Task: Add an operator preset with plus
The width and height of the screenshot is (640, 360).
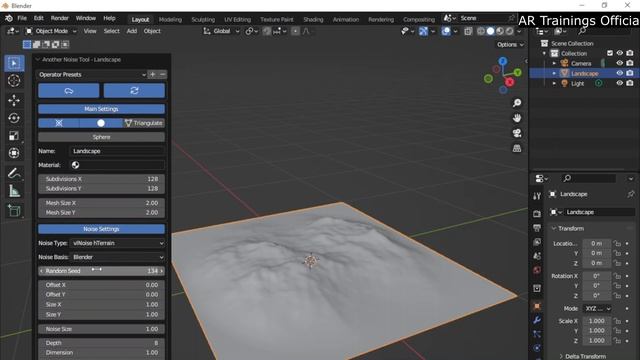Action: [x=152, y=75]
